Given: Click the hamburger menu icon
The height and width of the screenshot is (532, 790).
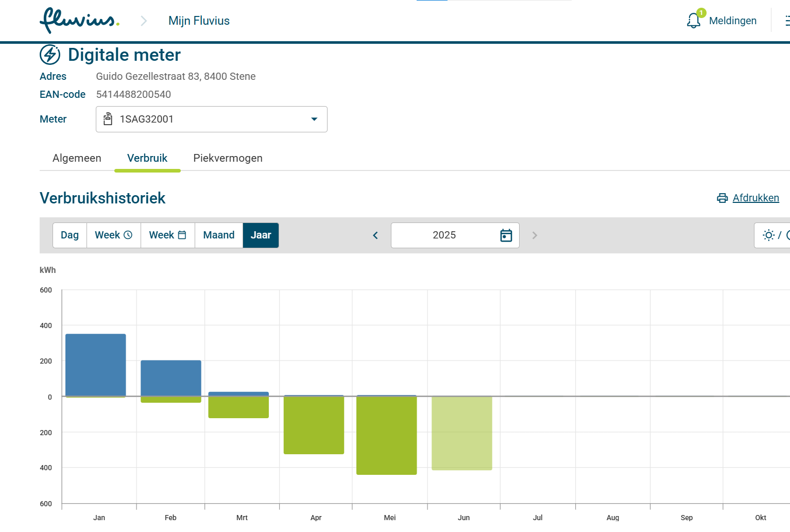Looking at the screenshot, I should click(786, 21).
